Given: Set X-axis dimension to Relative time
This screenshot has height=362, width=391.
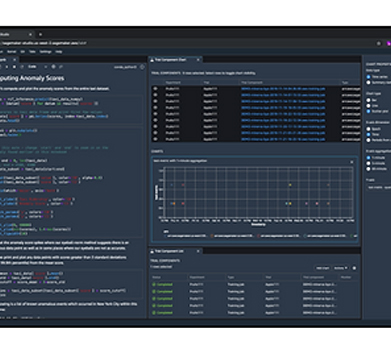Looking at the screenshot, I should [368, 140].
